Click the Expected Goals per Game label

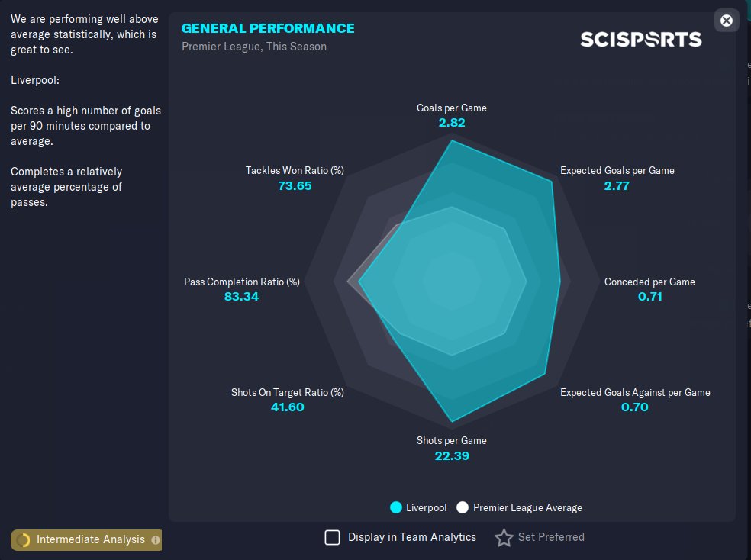(617, 170)
